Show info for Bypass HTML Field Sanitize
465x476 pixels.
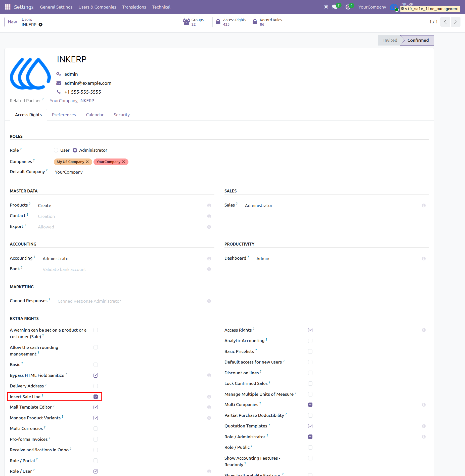(x=209, y=375)
